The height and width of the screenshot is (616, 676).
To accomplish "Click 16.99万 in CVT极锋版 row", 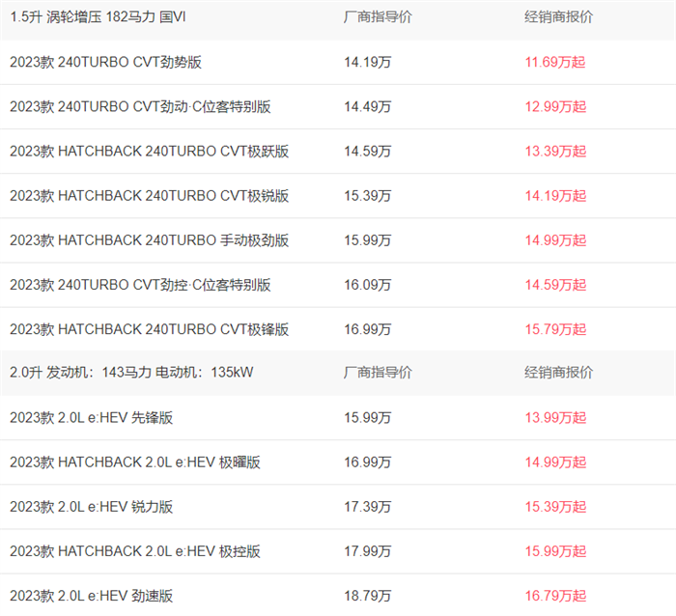I will pos(367,329).
